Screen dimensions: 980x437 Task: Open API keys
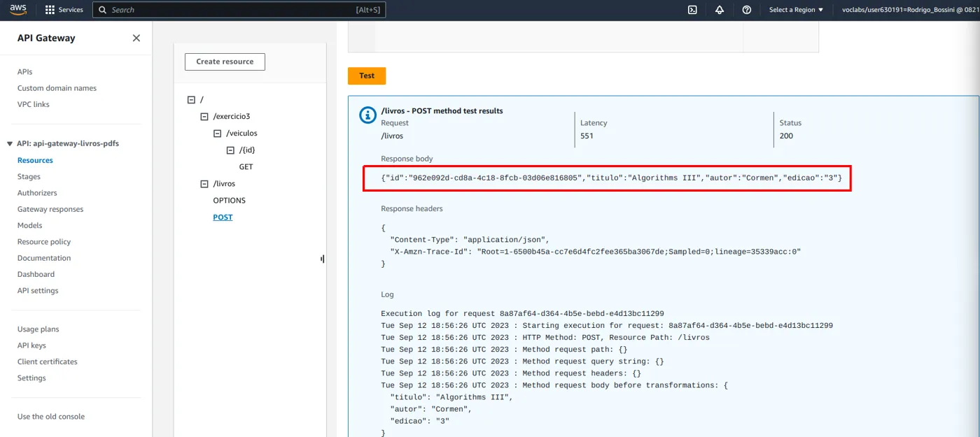31,345
